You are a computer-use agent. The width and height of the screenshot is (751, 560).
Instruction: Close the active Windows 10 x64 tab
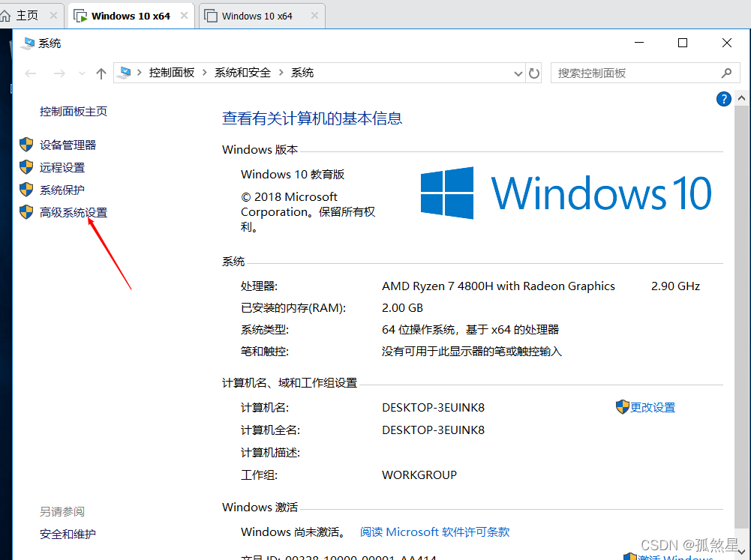[x=184, y=16]
